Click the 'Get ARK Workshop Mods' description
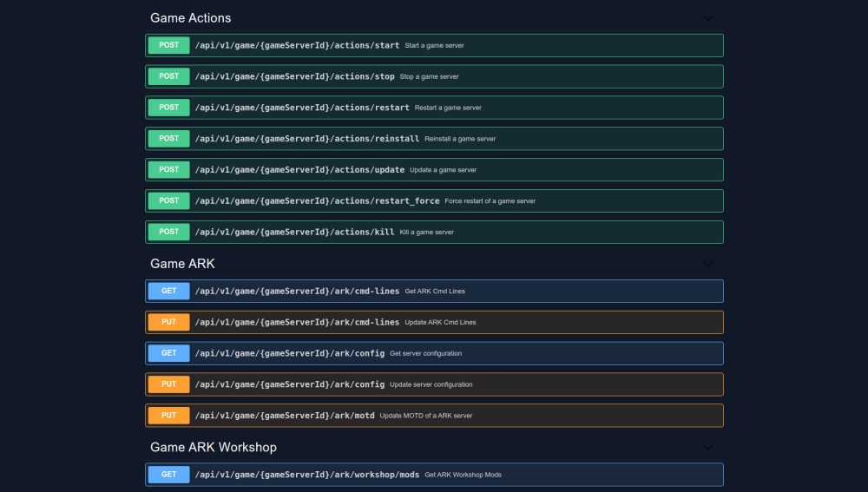The image size is (868, 492). click(463, 475)
